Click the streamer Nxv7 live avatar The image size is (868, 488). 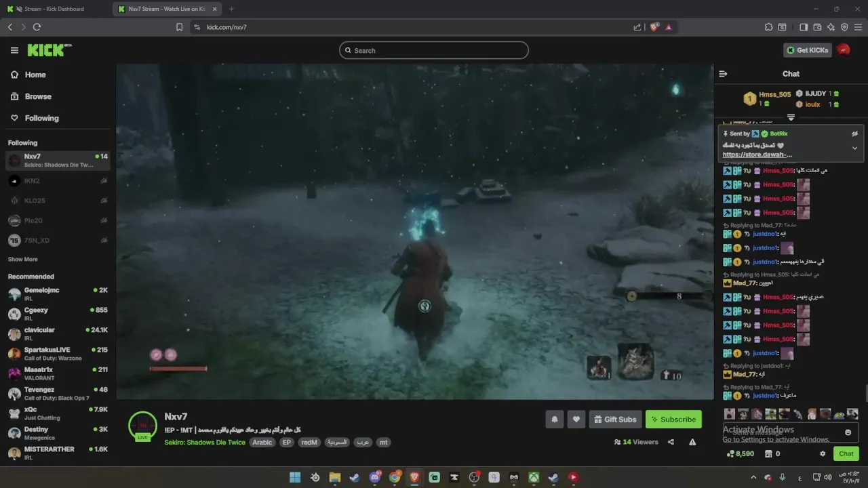[142, 426]
